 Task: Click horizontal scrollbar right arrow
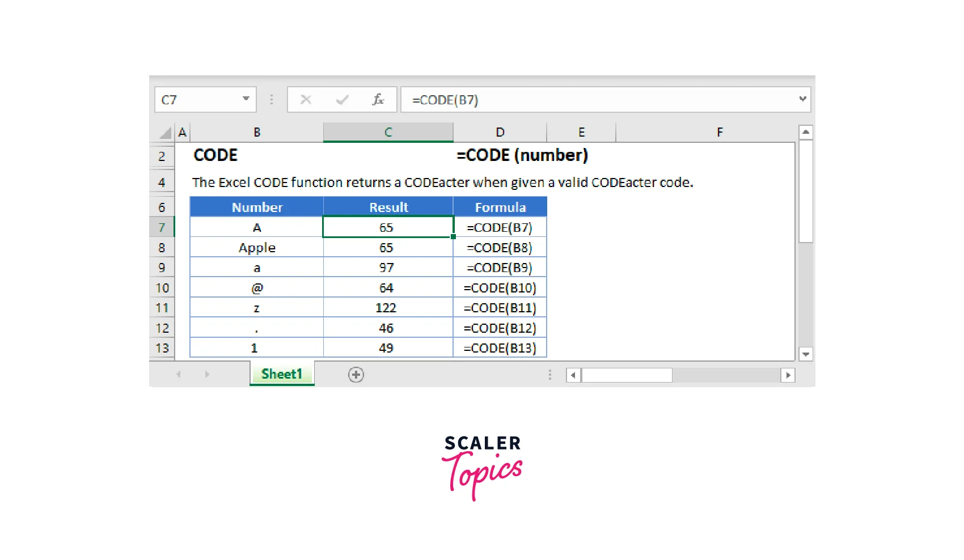788,375
